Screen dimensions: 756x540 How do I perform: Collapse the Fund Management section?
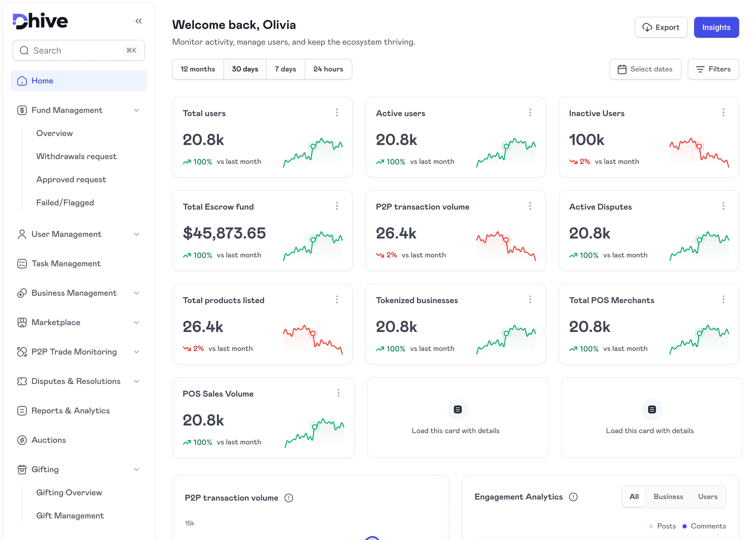tap(136, 110)
